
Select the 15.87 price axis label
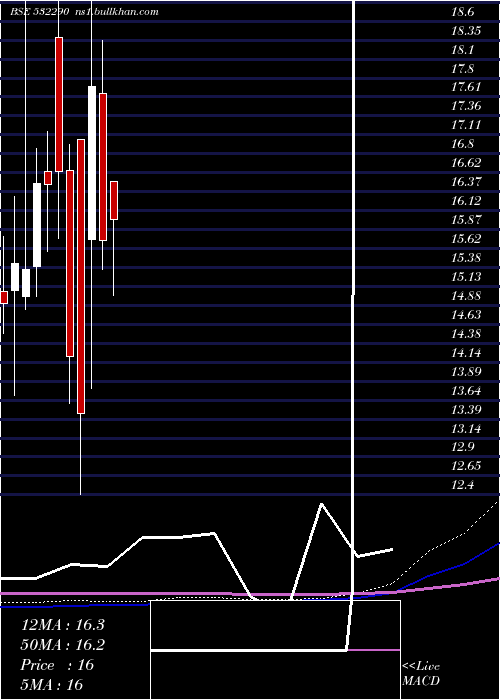pos(466,220)
